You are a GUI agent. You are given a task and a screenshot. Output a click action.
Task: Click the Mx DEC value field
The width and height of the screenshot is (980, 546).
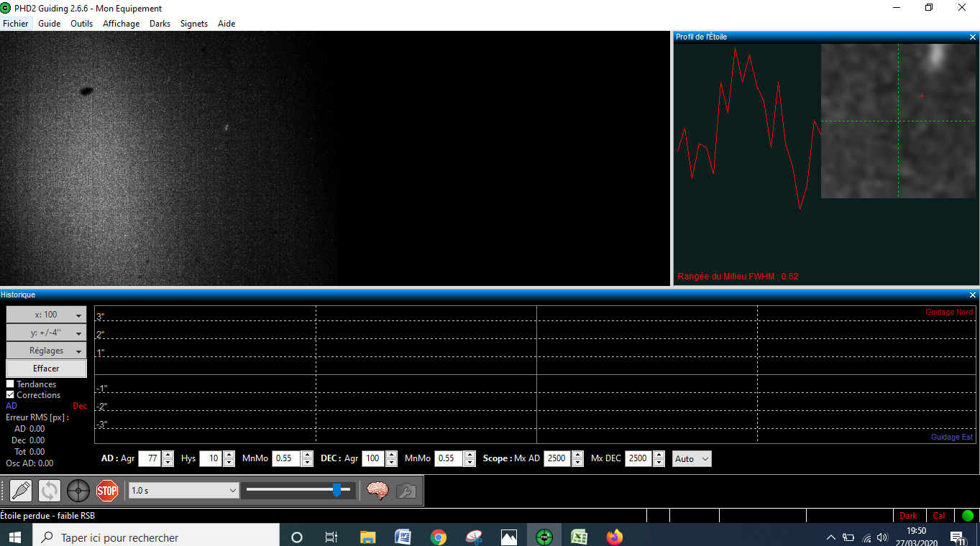click(639, 458)
